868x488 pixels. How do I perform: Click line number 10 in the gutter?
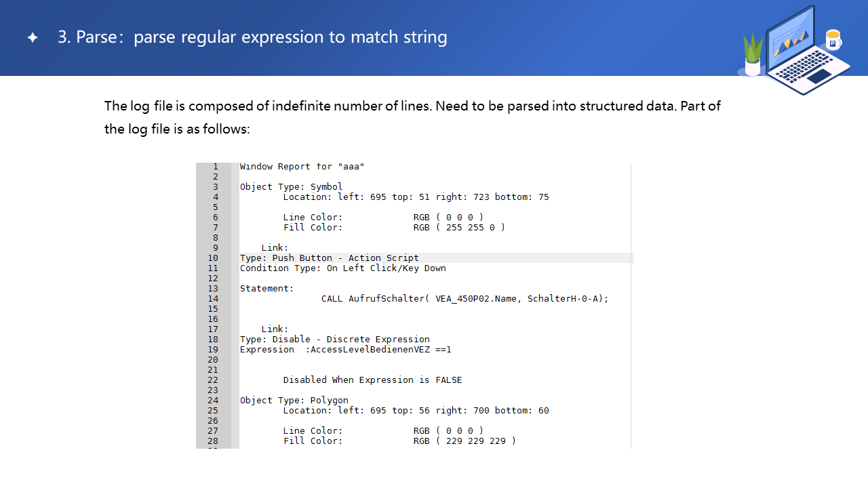[213, 258]
